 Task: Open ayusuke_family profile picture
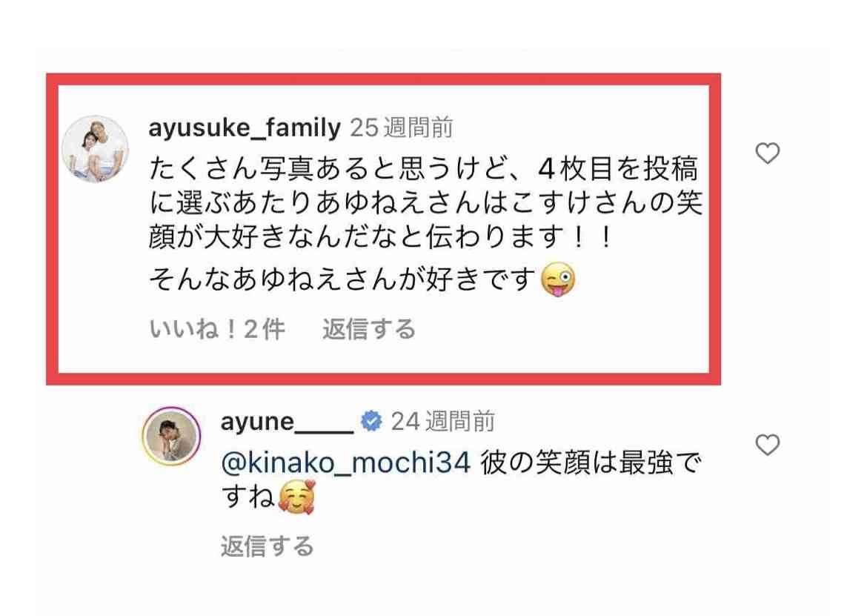[95, 149]
